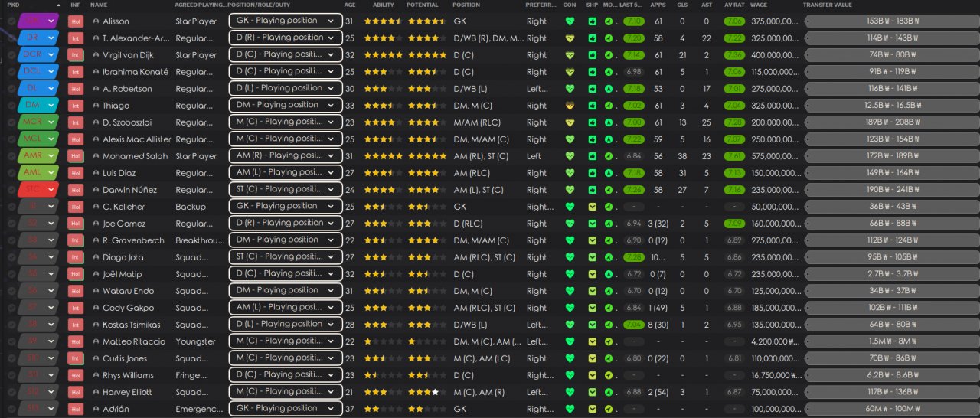
Task: Click Alisson's green condition heart icon
Action: (x=570, y=21)
